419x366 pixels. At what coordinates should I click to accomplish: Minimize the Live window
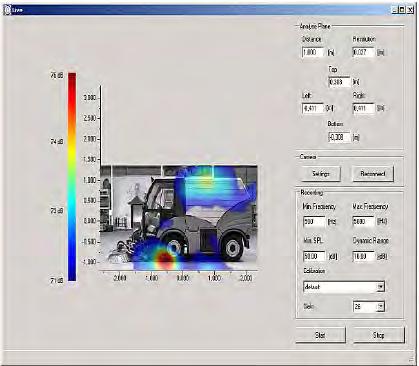coord(395,10)
